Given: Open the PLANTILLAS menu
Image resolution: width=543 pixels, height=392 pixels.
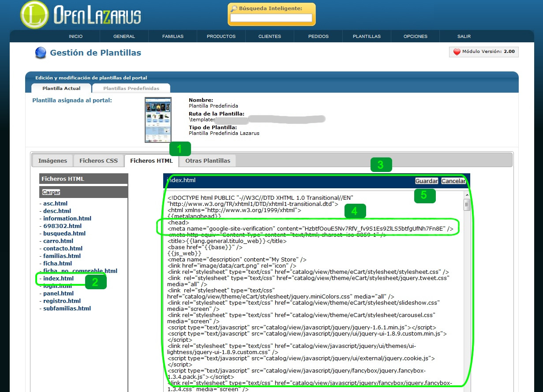Looking at the screenshot, I should pyautogui.click(x=367, y=37).
